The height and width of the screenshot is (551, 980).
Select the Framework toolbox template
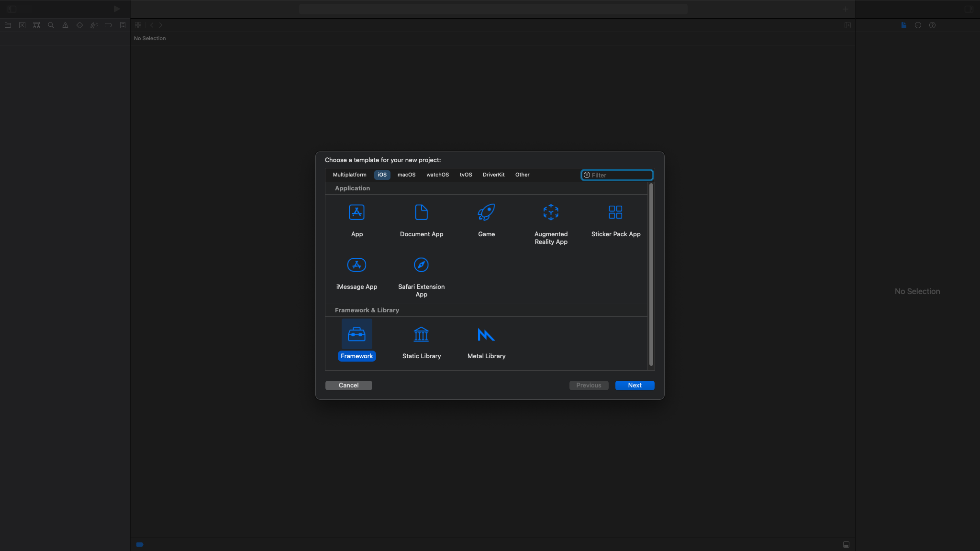pos(356,335)
